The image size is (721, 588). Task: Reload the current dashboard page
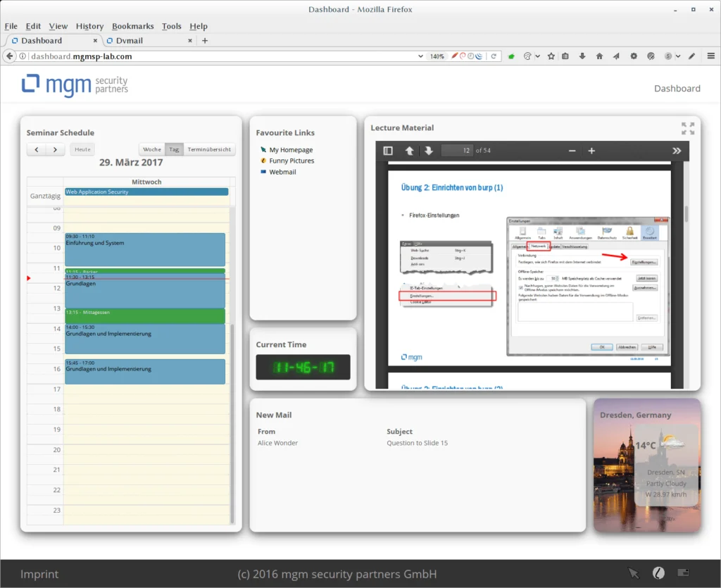tap(494, 56)
